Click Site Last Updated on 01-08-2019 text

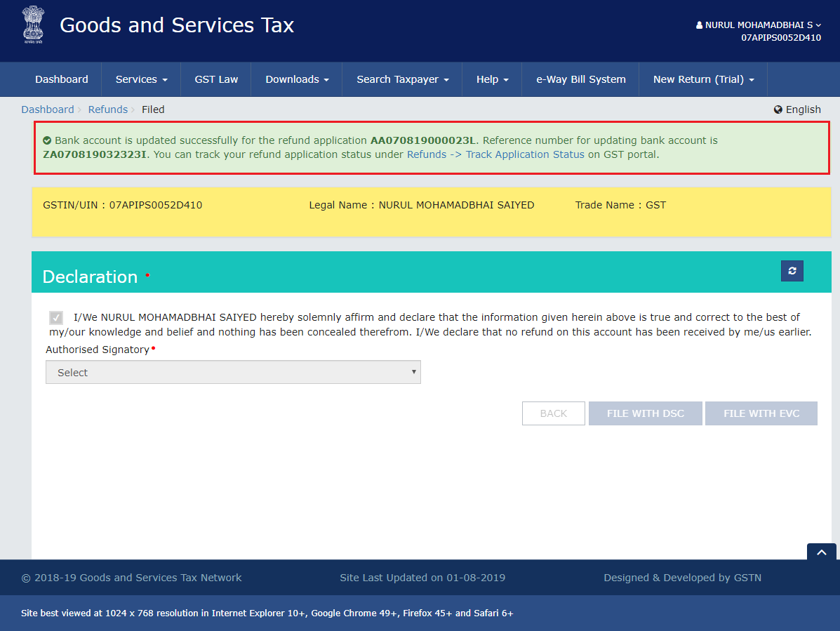click(422, 578)
